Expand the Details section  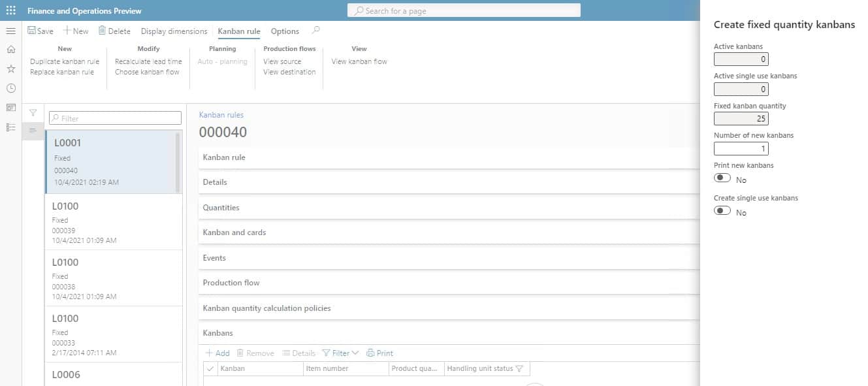[x=449, y=182]
